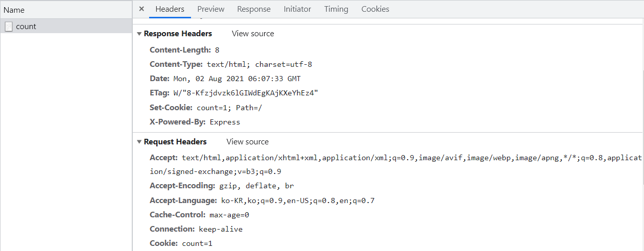
Task: Open the Initiator tab
Action: (297, 9)
